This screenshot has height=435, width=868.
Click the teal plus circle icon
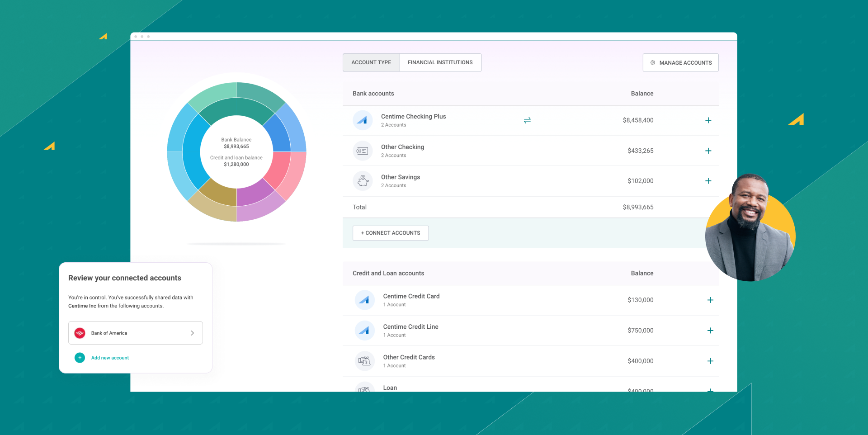pyautogui.click(x=80, y=358)
